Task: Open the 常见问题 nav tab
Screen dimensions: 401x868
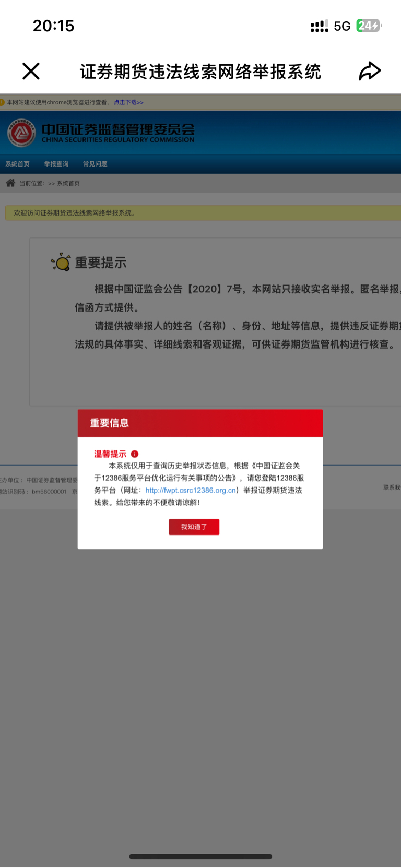Action: [x=95, y=164]
